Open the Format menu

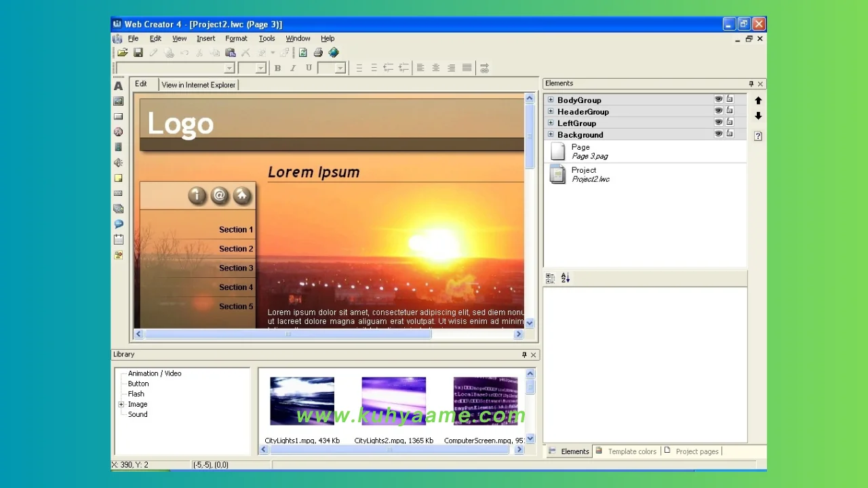tap(236, 39)
